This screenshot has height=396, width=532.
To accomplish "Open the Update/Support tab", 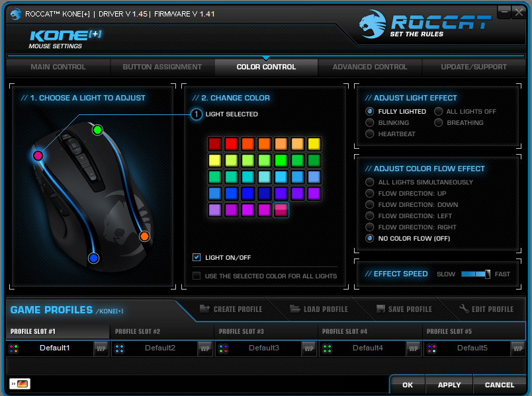I will pos(474,67).
